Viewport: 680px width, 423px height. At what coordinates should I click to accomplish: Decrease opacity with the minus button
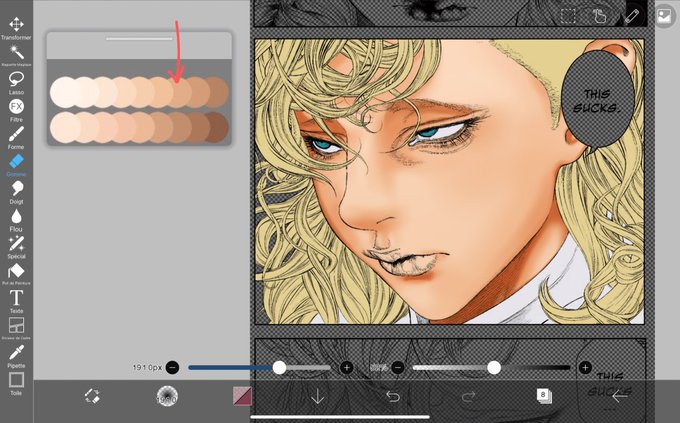[x=398, y=367]
